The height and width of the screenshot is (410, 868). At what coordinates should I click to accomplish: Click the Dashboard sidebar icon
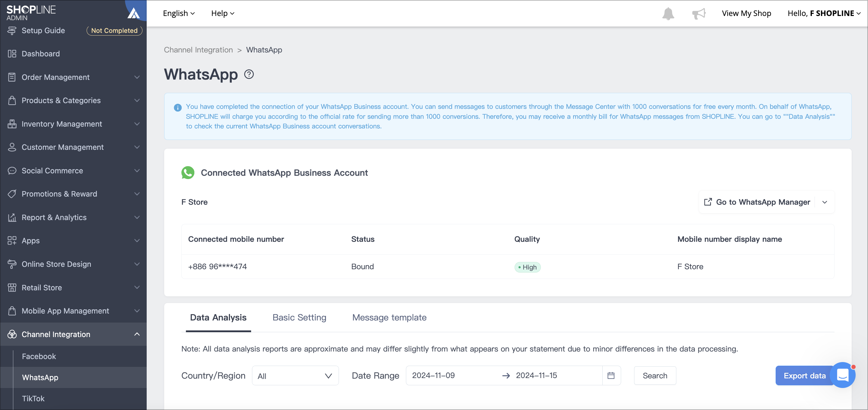(12, 54)
